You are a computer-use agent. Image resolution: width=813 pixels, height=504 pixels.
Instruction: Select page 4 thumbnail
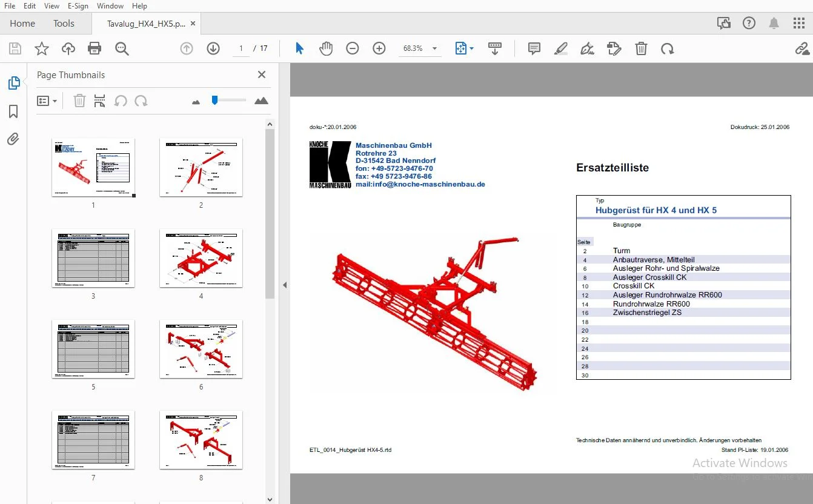click(x=201, y=259)
